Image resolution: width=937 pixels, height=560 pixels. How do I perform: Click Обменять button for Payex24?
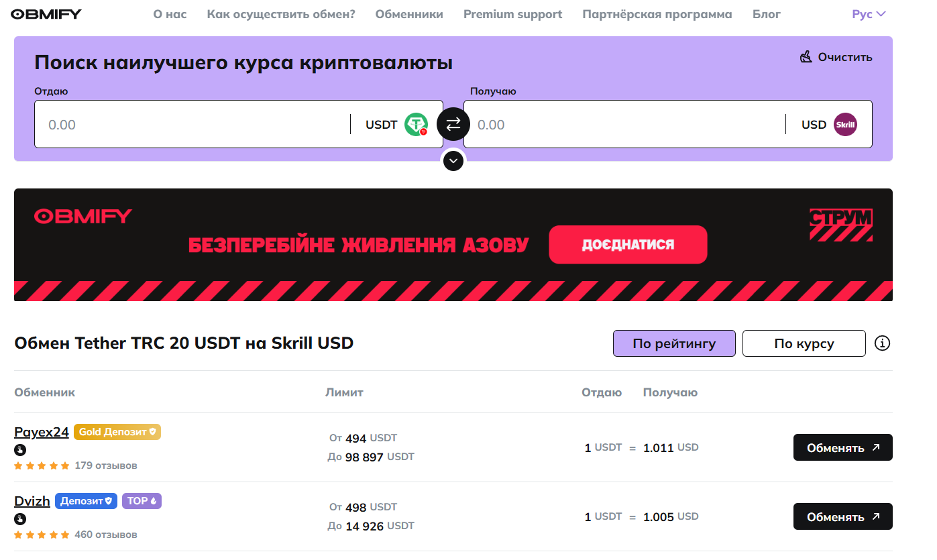(x=842, y=447)
